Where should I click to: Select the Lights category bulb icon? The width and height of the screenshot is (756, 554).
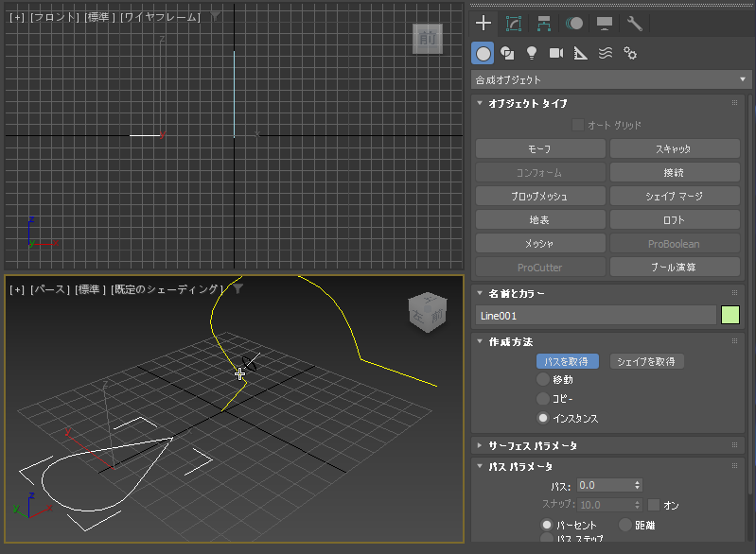532,53
